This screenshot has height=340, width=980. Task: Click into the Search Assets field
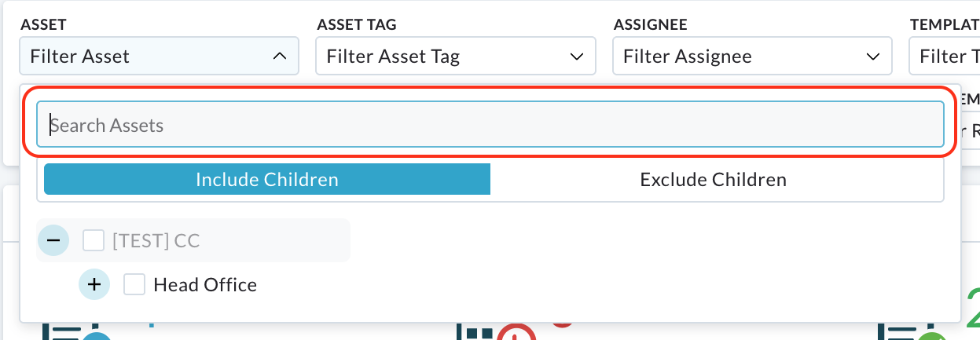pos(490,124)
